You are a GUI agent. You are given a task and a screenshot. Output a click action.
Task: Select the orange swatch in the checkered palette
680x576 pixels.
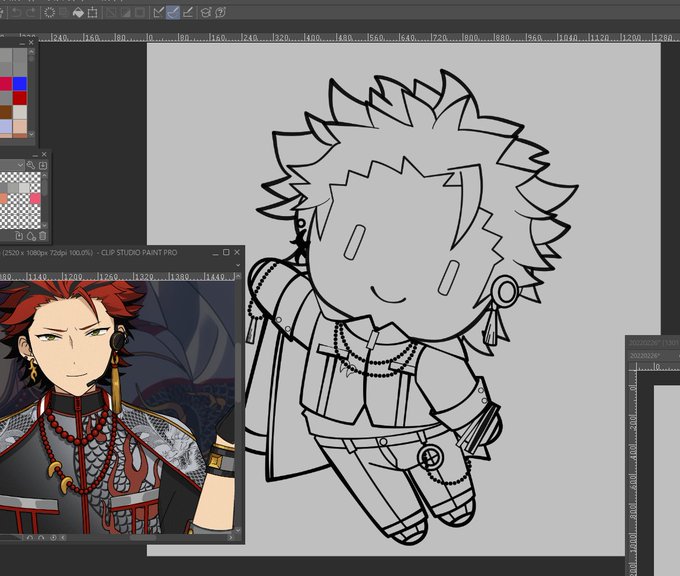(3, 198)
